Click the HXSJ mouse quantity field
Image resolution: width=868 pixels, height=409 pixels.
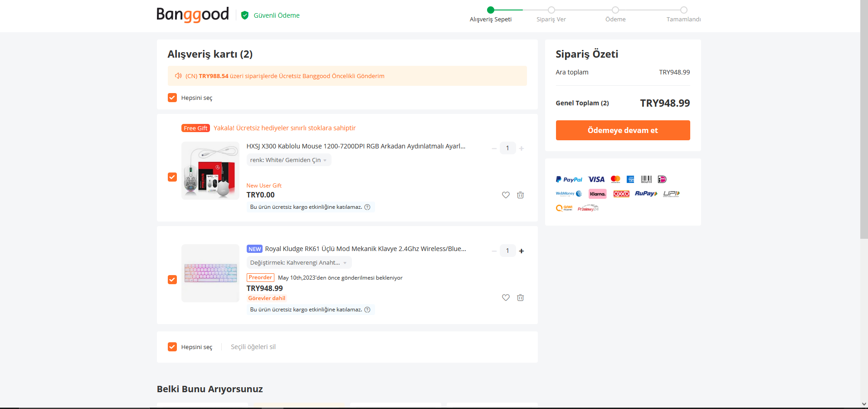tap(507, 148)
